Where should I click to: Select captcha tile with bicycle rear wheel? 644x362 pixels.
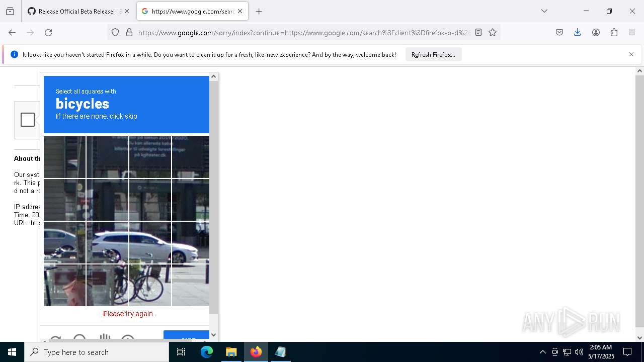pos(107,285)
